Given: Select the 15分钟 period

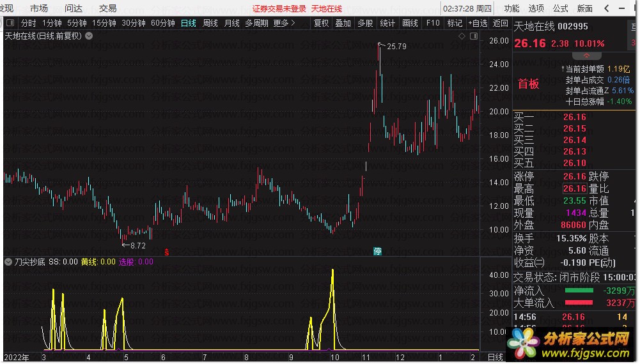Looking at the screenshot, I should (104, 23).
